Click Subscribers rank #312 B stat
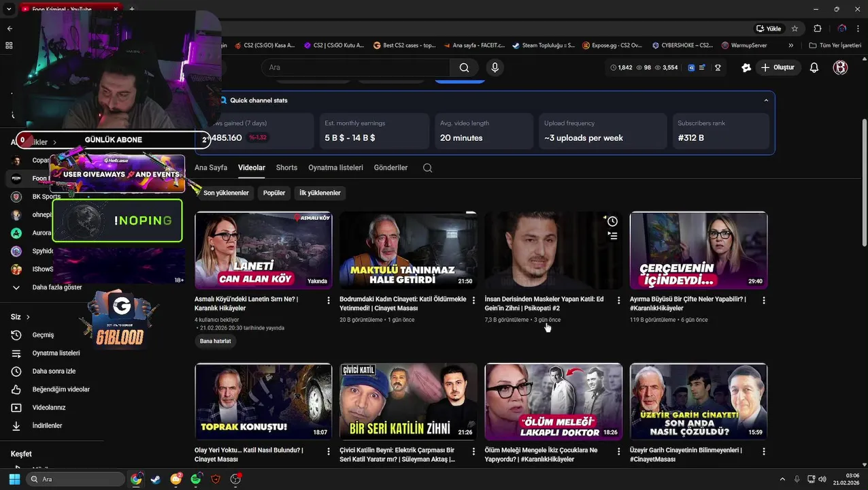868x490 pixels. pyautogui.click(x=720, y=131)
